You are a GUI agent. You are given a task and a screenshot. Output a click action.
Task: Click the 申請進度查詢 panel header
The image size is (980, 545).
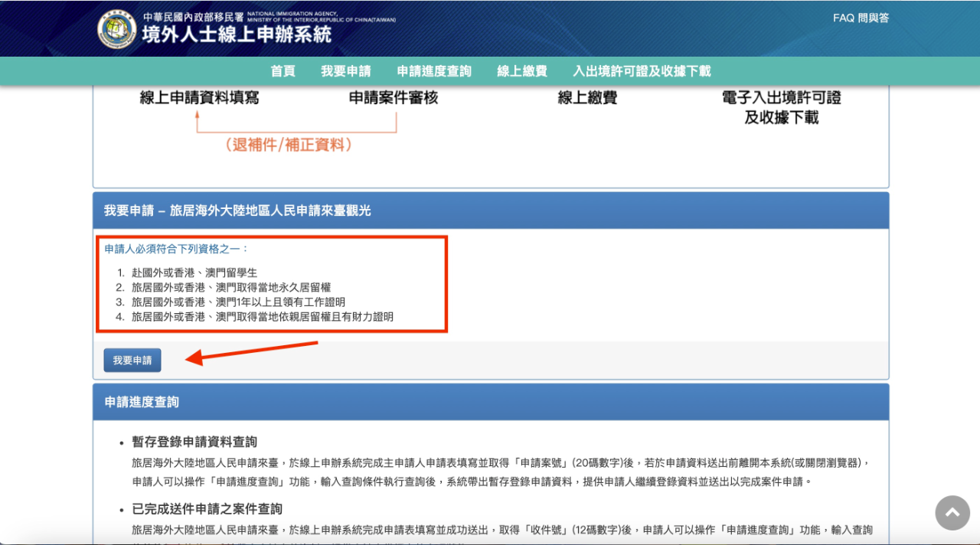click(491, 402)
